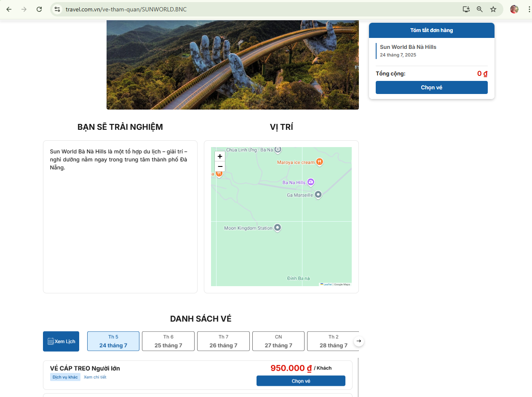Select the CN 27 tháng 7 date tab
This screenshot has width=532, height=397.
point(278,341)
